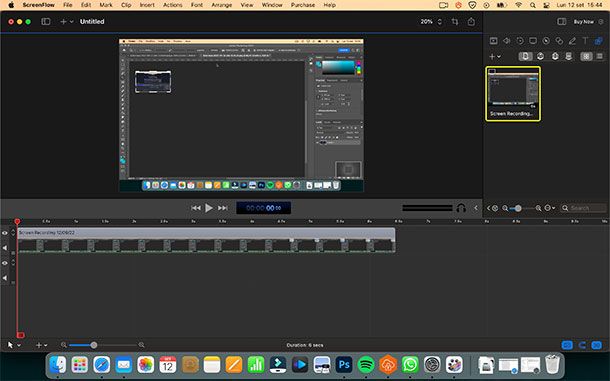The width and height of the screenshot is (610, 381).
Task: Collapse the panel with the chevron arrow
Action: 476,208
